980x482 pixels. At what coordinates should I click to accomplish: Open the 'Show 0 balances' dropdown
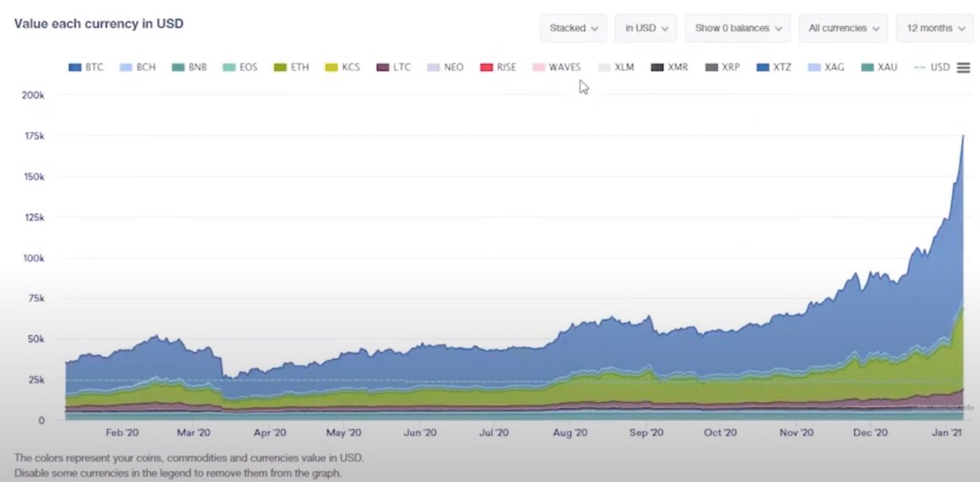[738, 28]
